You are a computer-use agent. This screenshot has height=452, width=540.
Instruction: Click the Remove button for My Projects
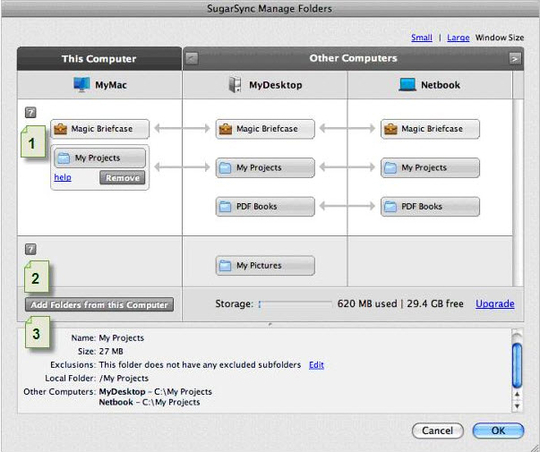(122, 178)
